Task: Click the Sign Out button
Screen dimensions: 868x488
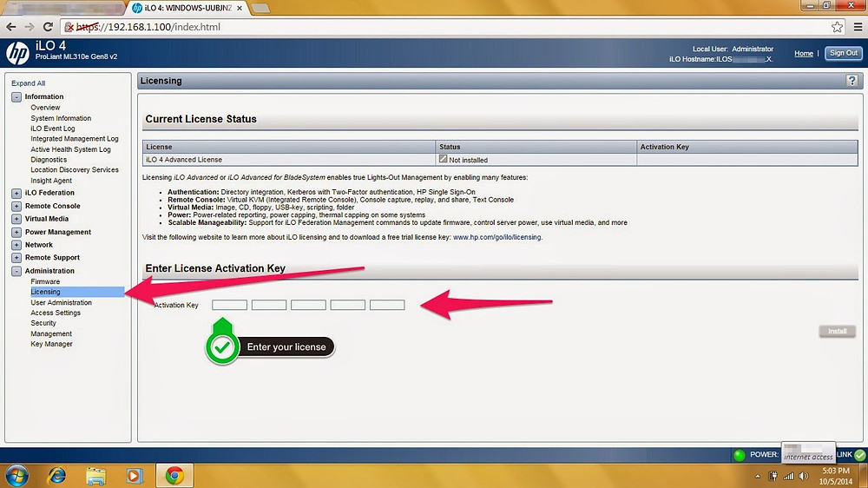Action: (843, 53)
